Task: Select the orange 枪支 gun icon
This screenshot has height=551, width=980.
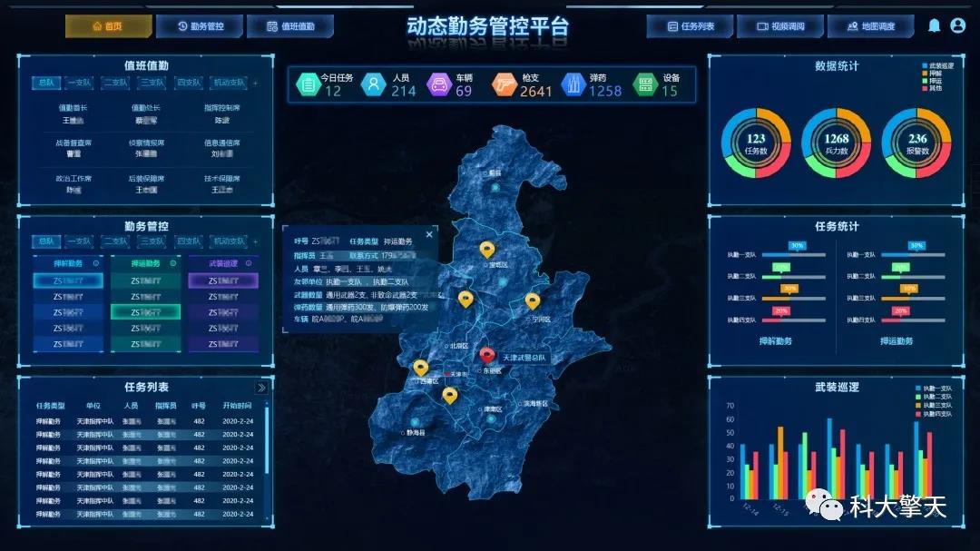Action: coord(504,84)
